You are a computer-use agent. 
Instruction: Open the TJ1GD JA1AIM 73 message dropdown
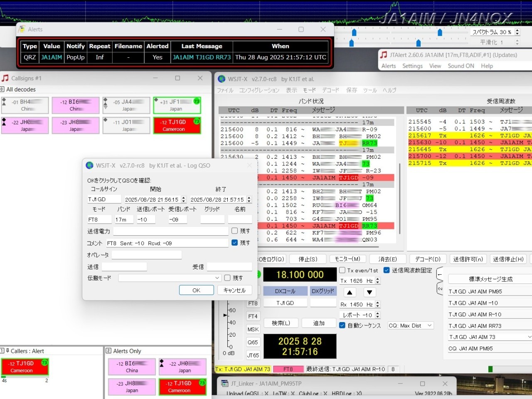point(529,337)
